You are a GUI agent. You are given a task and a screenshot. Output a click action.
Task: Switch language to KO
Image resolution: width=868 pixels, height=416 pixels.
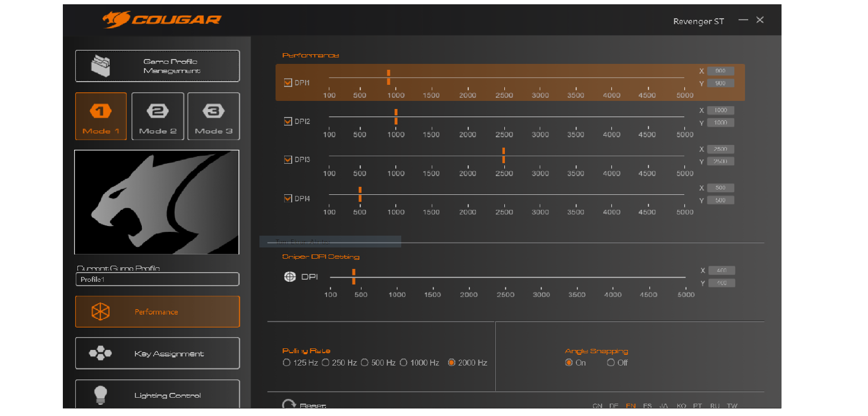click(x=681, y=406)
